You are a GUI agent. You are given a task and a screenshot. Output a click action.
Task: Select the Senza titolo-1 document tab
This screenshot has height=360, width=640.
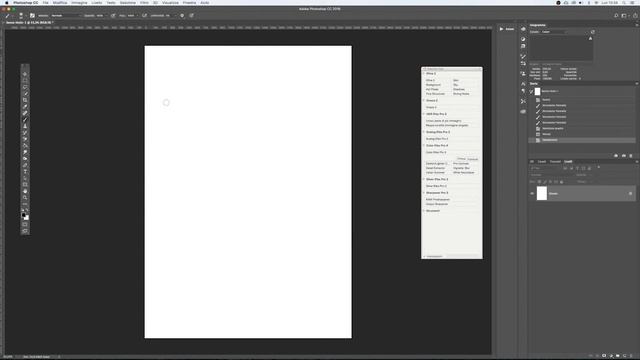pos(29,22)
